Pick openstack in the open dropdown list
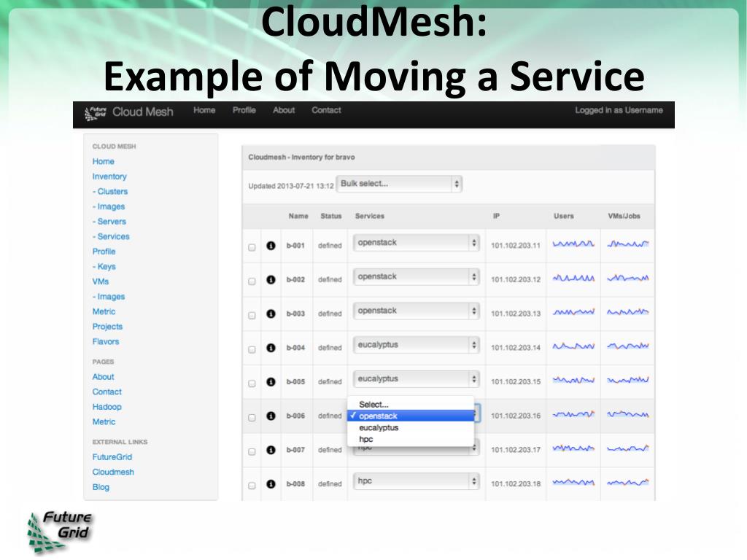Screen dimensions: 747x560 (x=411, y=416)
